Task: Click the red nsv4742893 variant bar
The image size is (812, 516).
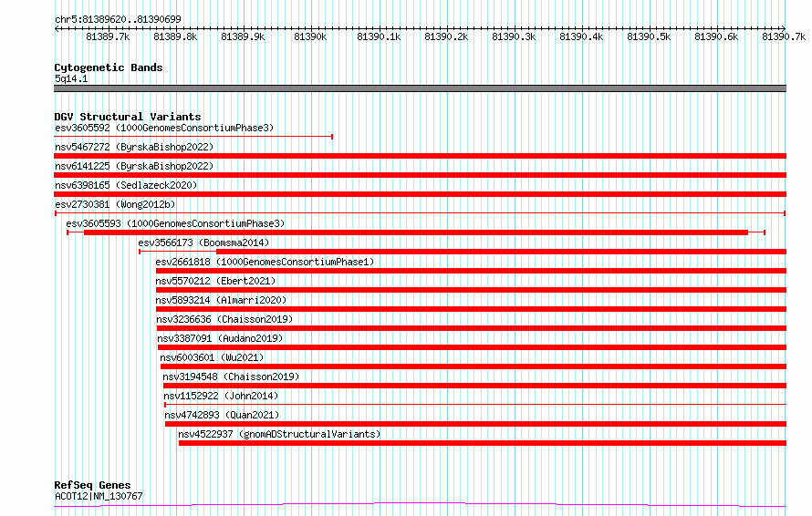Action: pos(476,424)
